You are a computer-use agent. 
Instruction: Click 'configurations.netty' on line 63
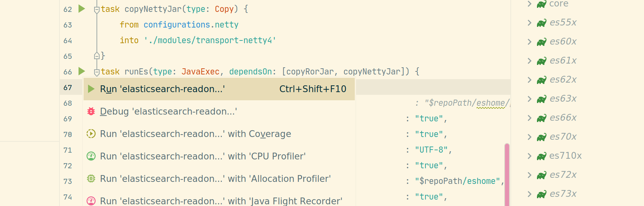pos(191,25)
